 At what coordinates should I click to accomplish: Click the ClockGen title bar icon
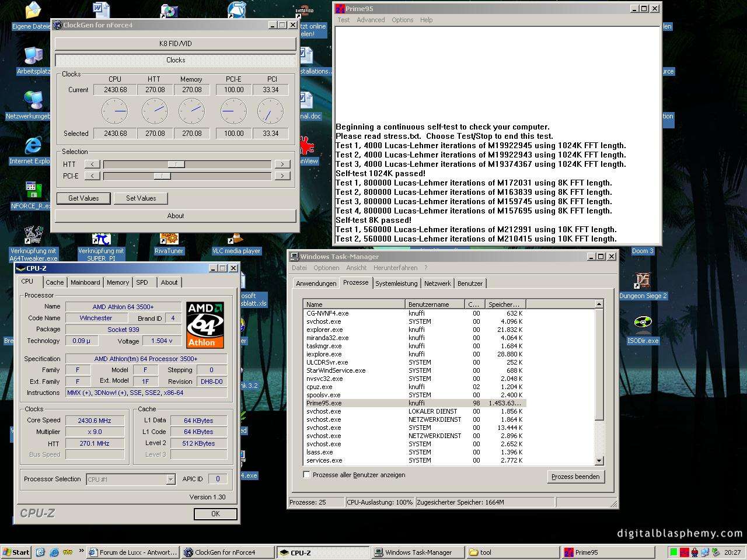[58, 25]
